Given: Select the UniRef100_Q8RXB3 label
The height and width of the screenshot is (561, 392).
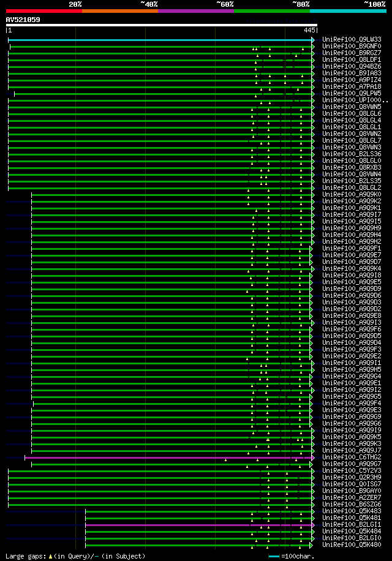Looking at the screenshot, I should pyautogui.click(x=352, y=167).
